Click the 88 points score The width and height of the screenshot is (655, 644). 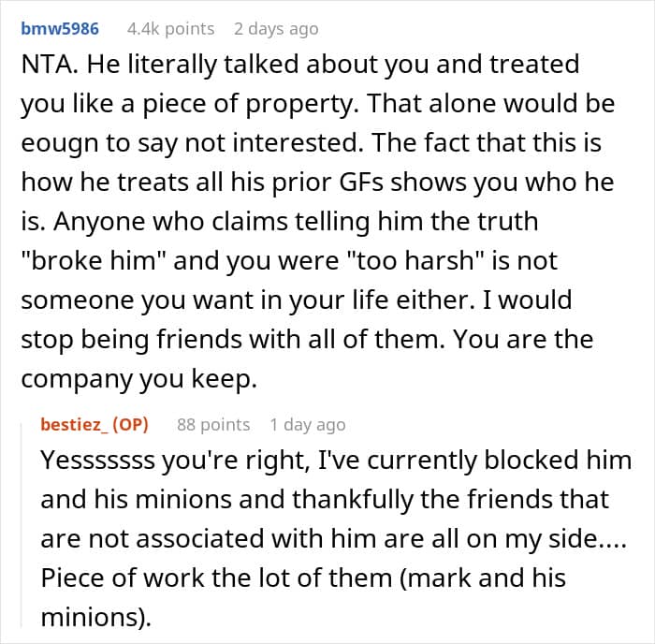[213, 424]
